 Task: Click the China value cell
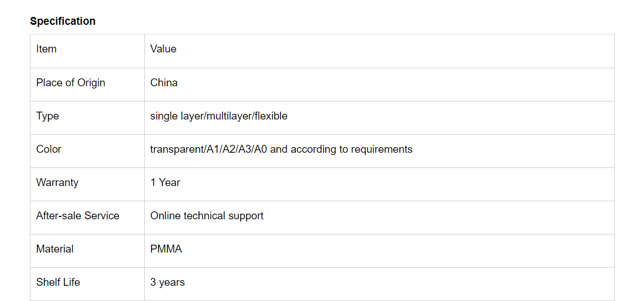click(164, 83)
